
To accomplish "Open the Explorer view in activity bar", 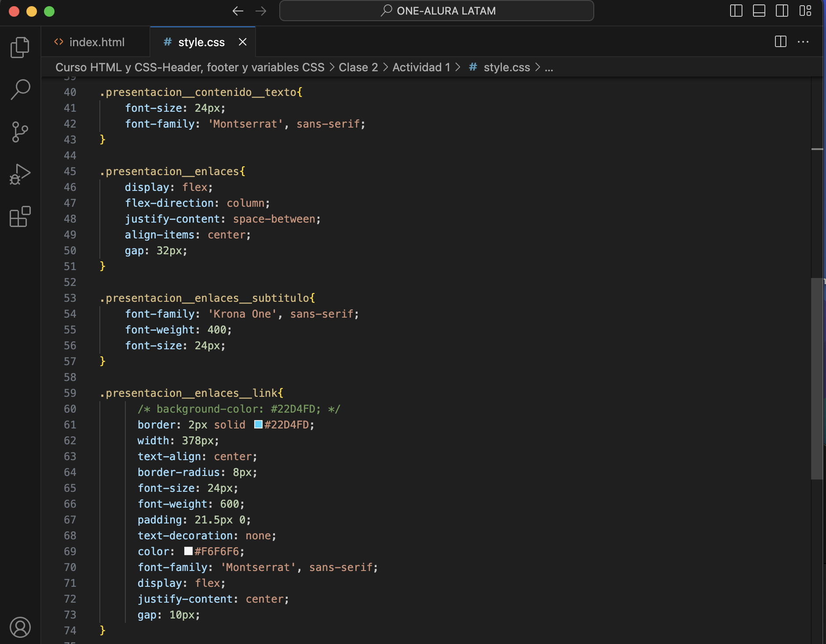I will 20,47.
